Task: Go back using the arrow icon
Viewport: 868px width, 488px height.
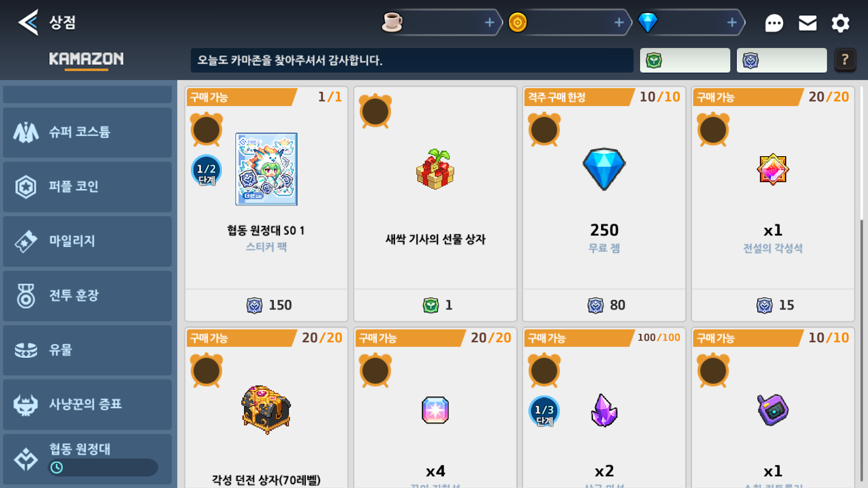Action: (28, 22)
